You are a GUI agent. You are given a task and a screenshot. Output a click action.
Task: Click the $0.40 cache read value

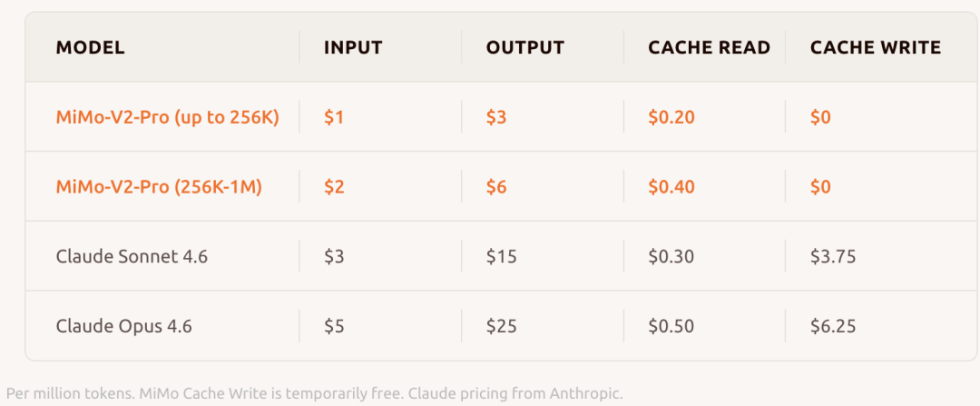pos(671,187)
